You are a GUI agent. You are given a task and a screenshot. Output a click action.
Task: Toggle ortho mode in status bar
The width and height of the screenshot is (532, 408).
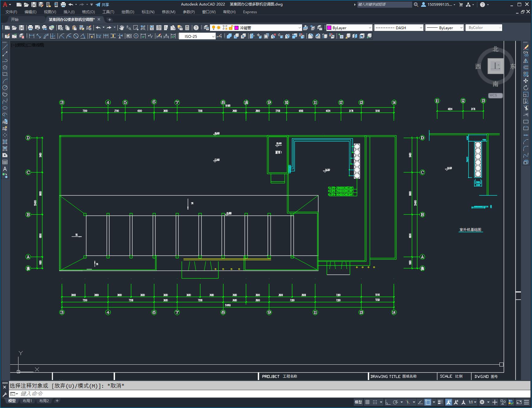point(388,402)
